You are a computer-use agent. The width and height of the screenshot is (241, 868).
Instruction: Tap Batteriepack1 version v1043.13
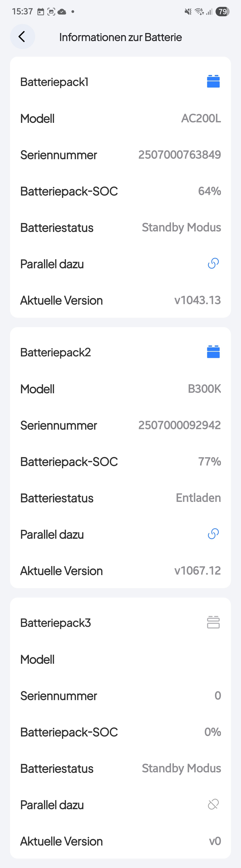click(x=198, y=300)
